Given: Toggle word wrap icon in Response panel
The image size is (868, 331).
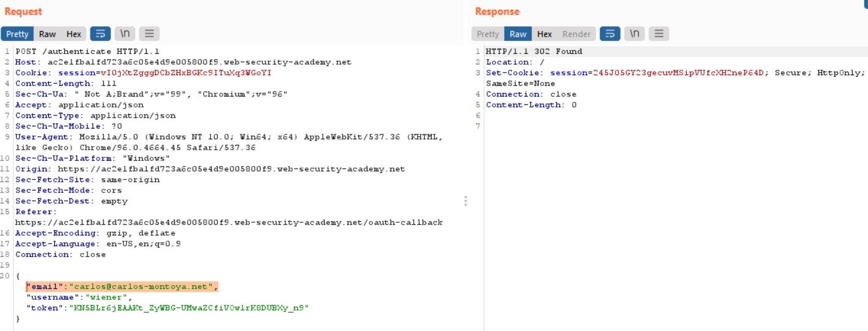Looking at the screenshot, I should pyautogui.click(x=610, y=34).
